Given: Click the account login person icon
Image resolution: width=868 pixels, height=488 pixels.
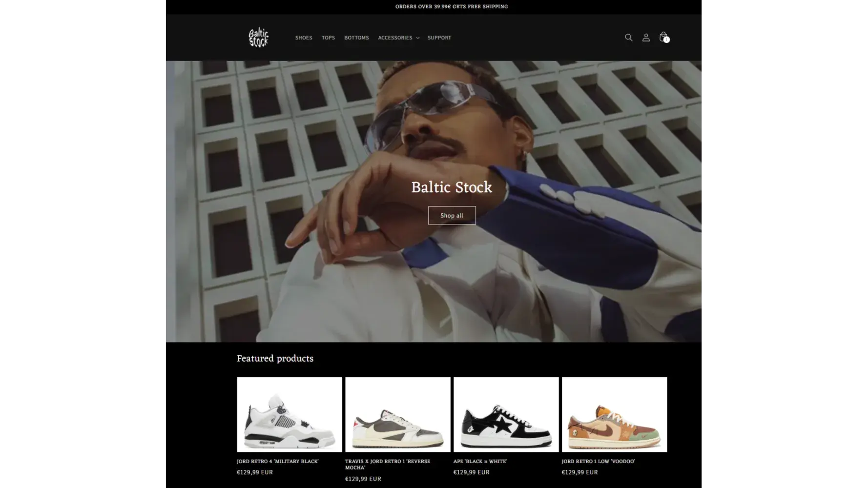Looking at the screenshot, I should [x=646, y=38].
